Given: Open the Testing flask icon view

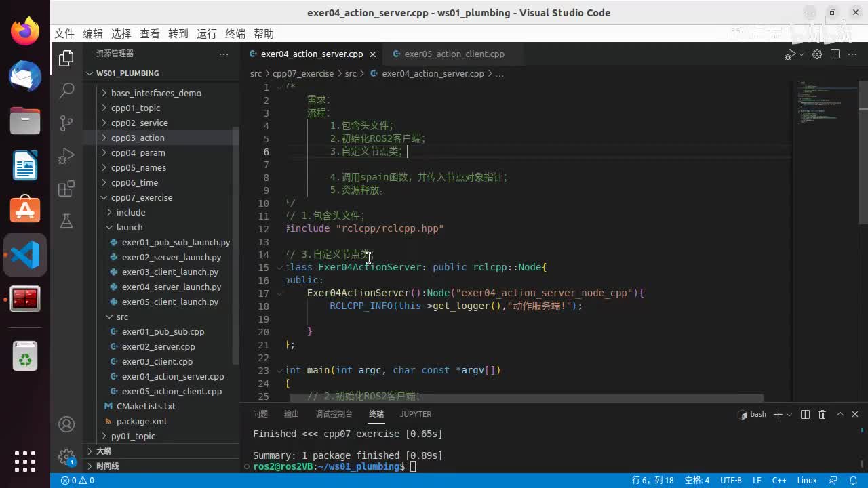Looking at the screenshot, I should tap(66, 221).
